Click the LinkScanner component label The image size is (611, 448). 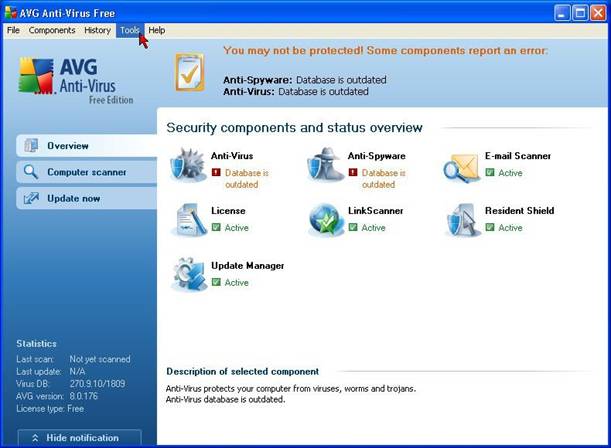tap(376, 211)
